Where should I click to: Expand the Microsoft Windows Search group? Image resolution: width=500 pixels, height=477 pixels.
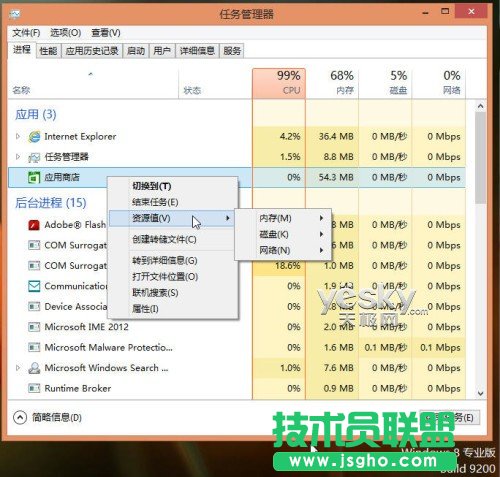pos(18,368)
